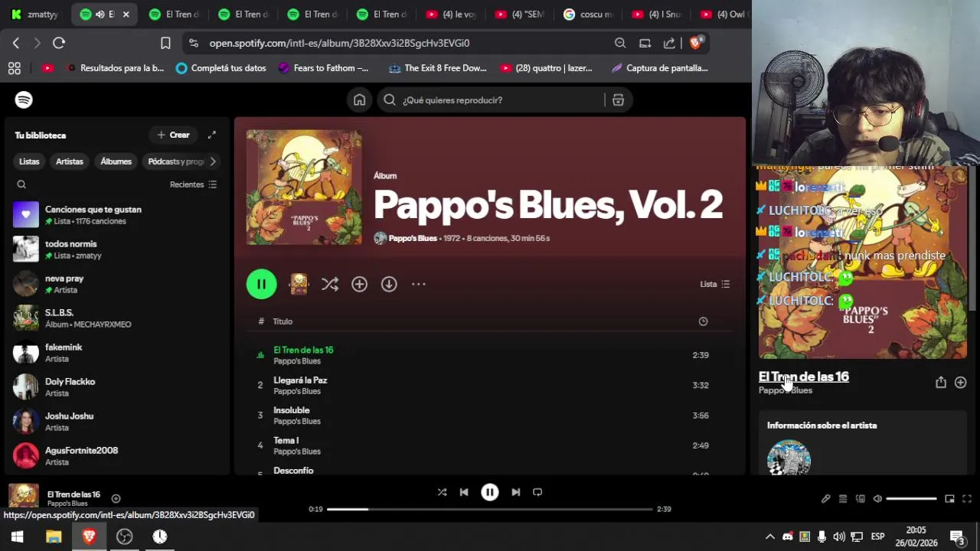Reload the page in browser
The image size is (980, 551).
coord(59,43)
